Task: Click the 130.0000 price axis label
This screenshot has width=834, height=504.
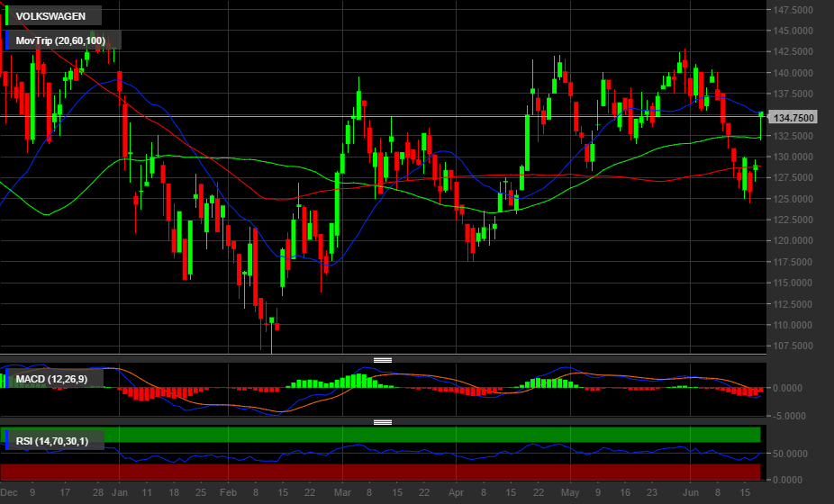Action: [793, 157]
